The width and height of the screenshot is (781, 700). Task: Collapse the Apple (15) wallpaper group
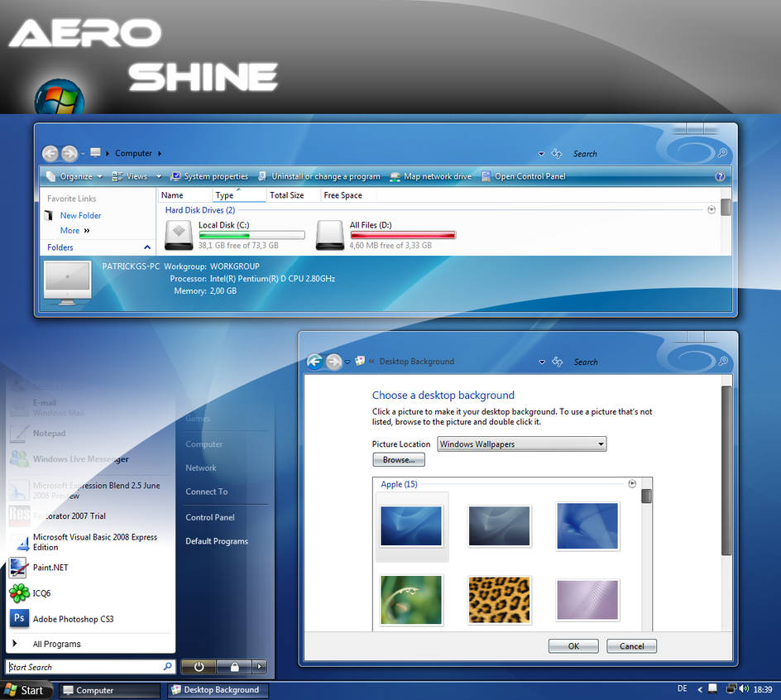(632, 484)
